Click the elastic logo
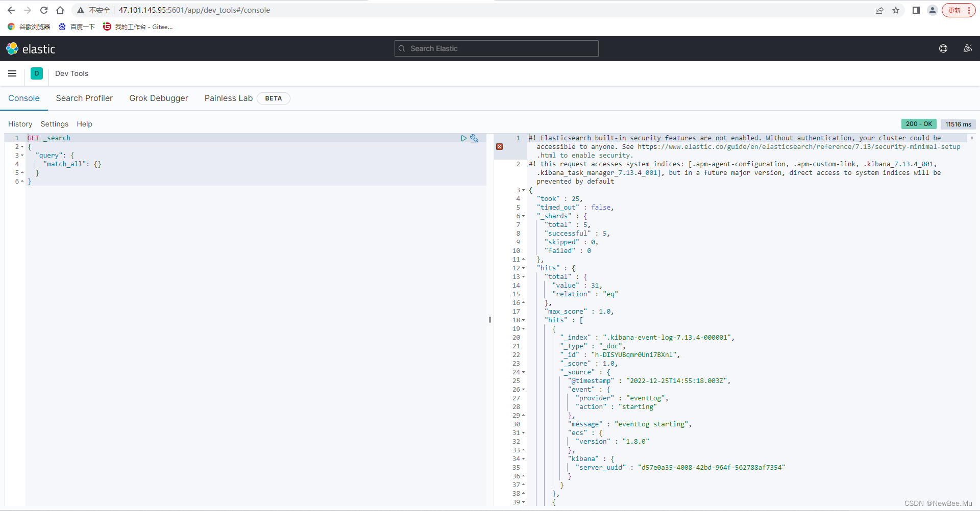The width and height of the screenshot is (980, 511). (31, 49)
